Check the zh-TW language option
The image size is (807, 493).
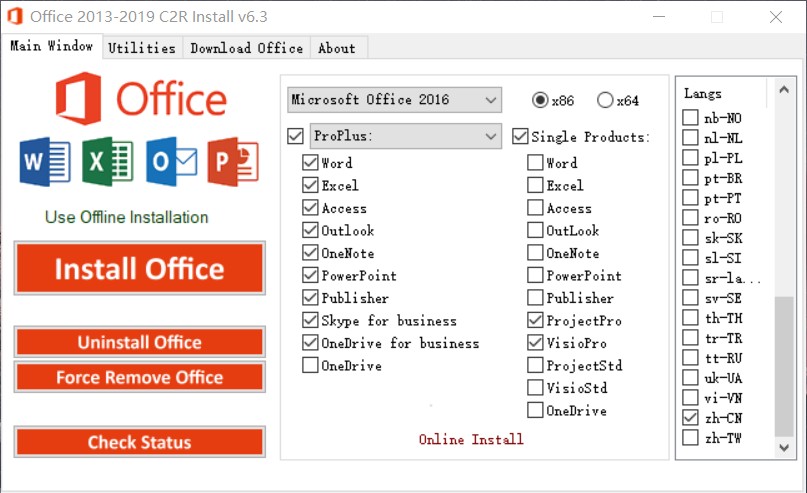pyautogui.click(x=690, y=438)
